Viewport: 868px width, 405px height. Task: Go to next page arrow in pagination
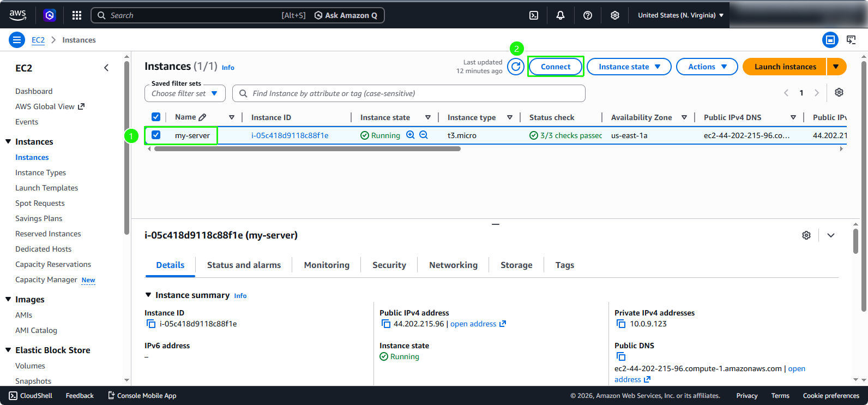817,93
